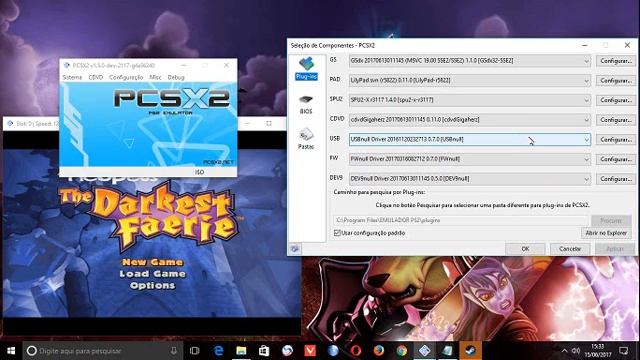Open Windows Start menu

point(11,351)
